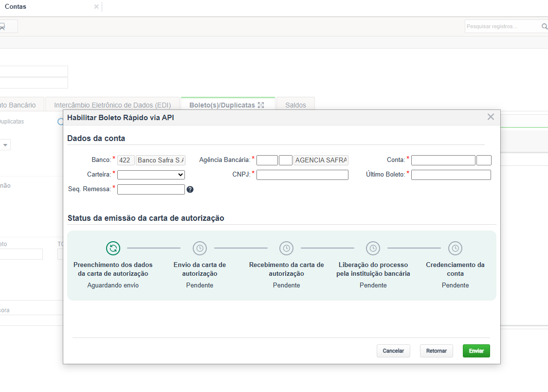Click Pendente under Credenciamento da conta
This screenshot has height=392, width=548.
tap(456, 285)
